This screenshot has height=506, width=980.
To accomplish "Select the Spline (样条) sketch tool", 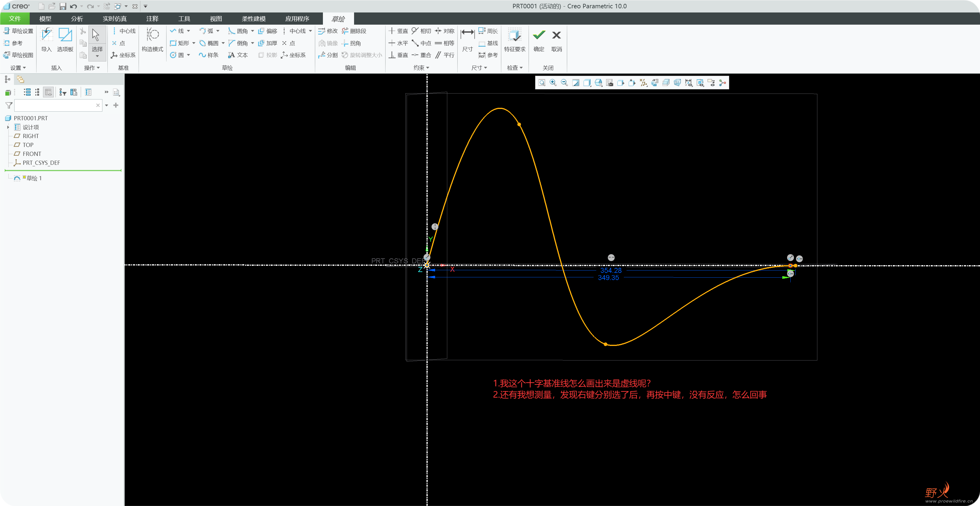I will click(208, 55).
